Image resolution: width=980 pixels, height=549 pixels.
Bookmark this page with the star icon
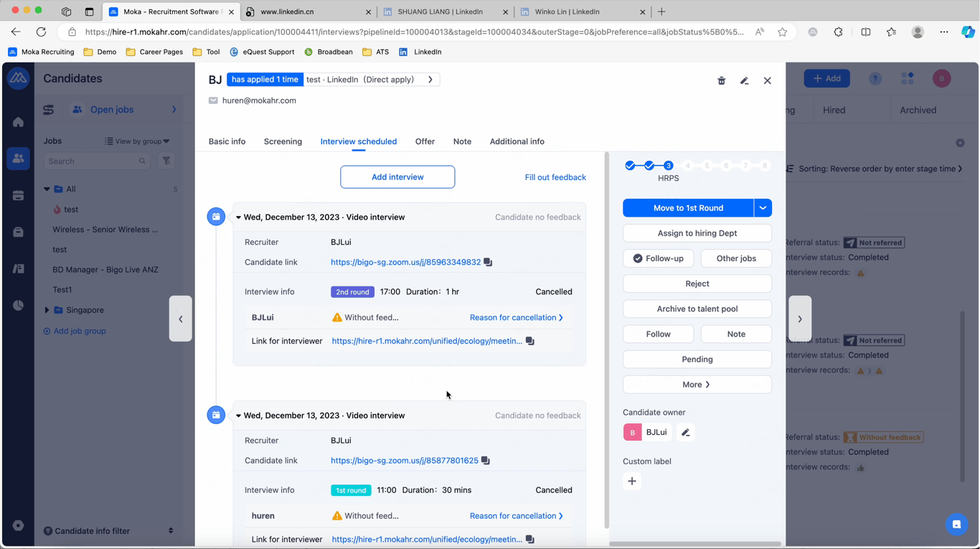[x=783, y=32]
